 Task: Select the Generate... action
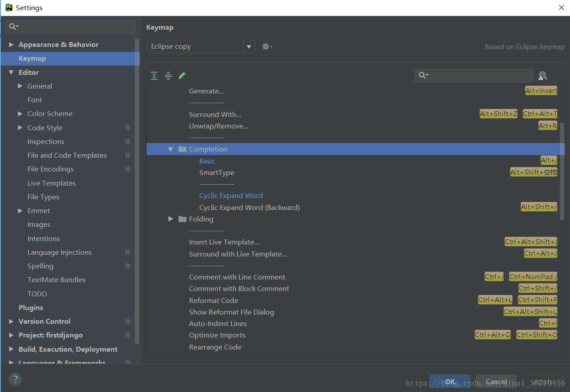tap(206, 91)
